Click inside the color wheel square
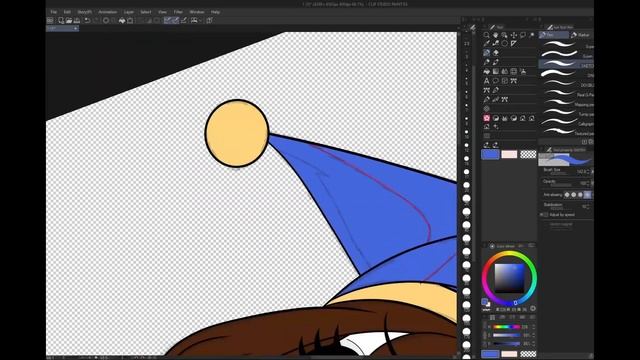 pos(509,278)
